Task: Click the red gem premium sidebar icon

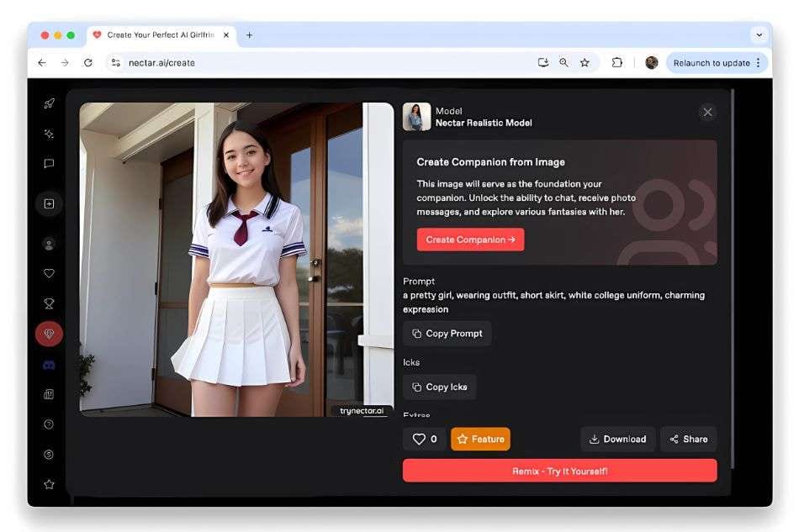Action: 49,334
